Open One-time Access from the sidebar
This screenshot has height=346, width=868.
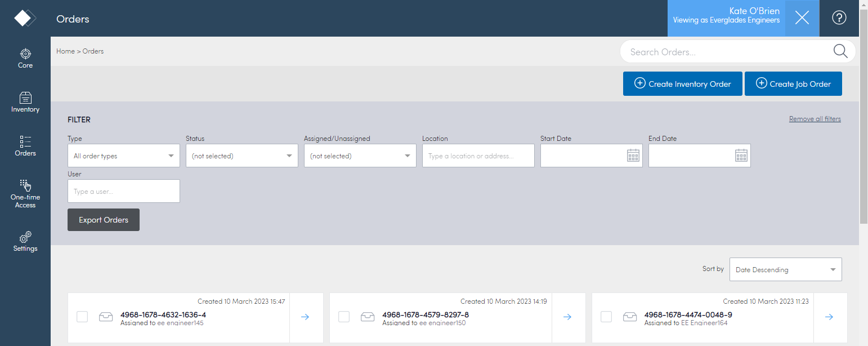pyautogui.click(x=25, y=186)
